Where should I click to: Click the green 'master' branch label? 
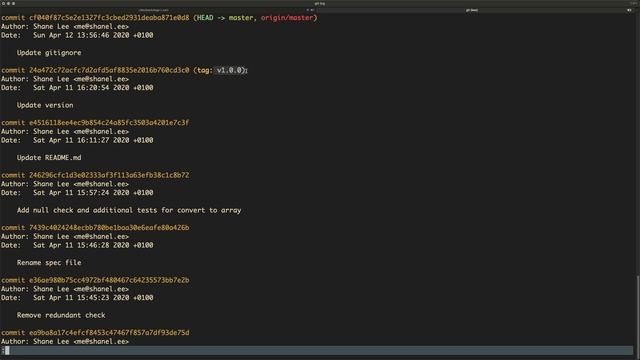point(240,18)
